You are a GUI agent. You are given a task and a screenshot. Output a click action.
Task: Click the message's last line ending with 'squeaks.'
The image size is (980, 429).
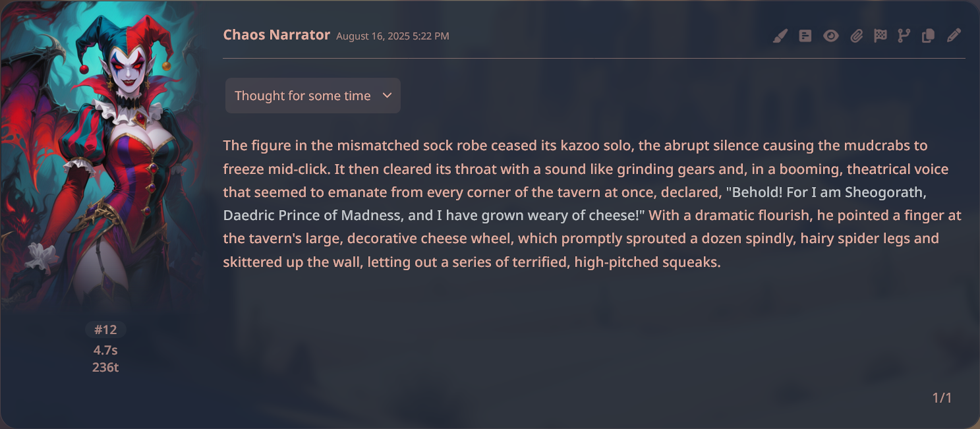click(473, 262)
